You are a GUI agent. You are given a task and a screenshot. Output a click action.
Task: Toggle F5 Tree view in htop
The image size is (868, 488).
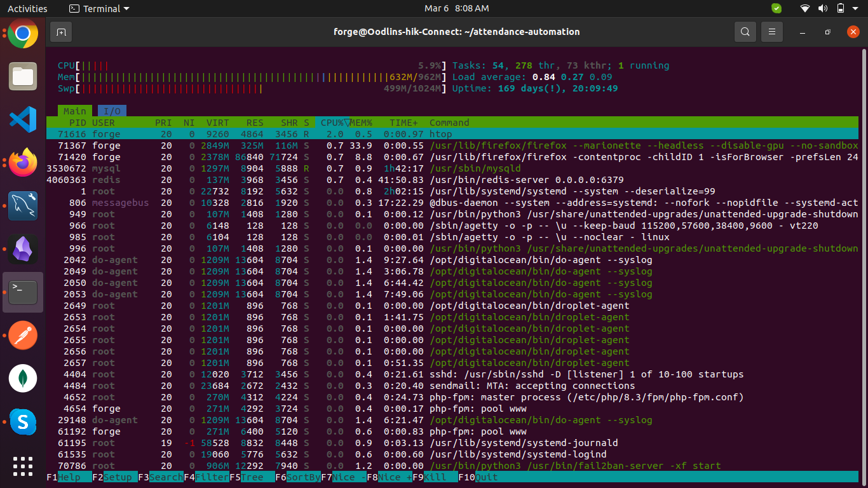(252, 477)
